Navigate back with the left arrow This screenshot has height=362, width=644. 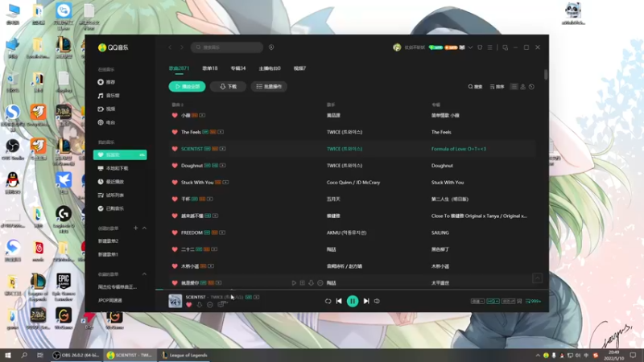170,47
